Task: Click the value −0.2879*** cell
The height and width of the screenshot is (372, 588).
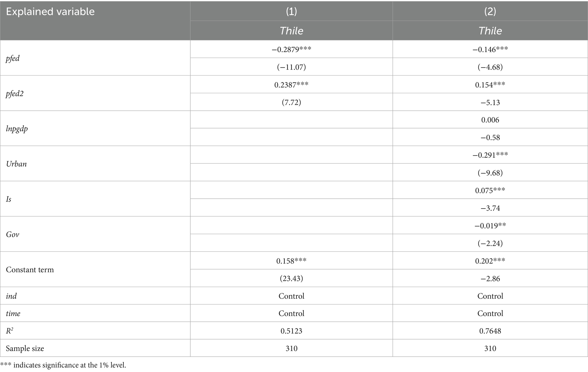Action: 291,49
